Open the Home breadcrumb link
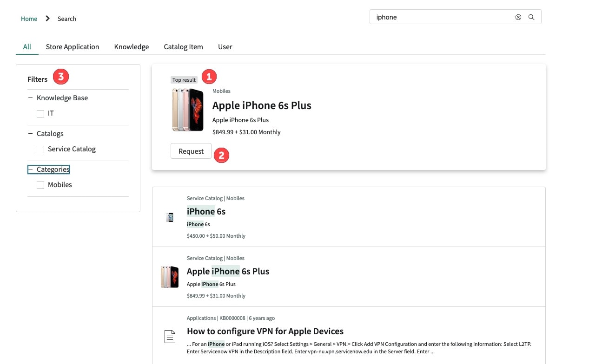The height and width of the screenshot is (364, 589). pyautogui.click(x=29, y=19)
